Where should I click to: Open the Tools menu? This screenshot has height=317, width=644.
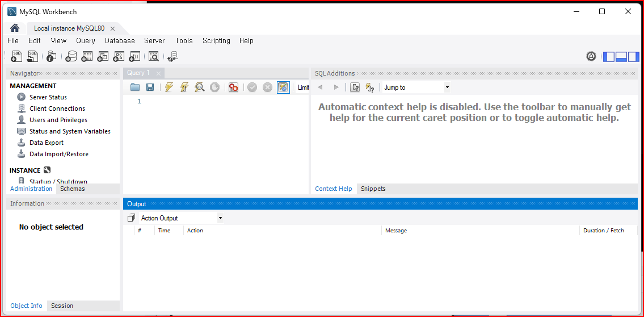(x=184, y=41)
